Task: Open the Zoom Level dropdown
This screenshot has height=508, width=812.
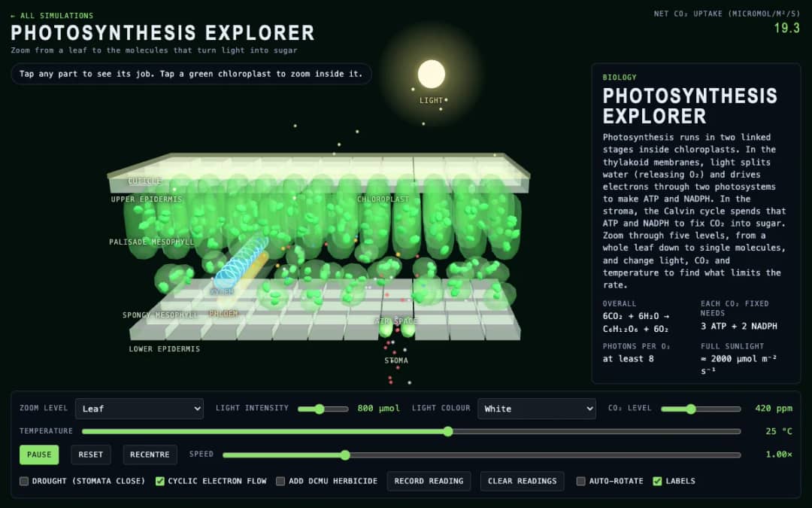Action: [x=139, y=409]
